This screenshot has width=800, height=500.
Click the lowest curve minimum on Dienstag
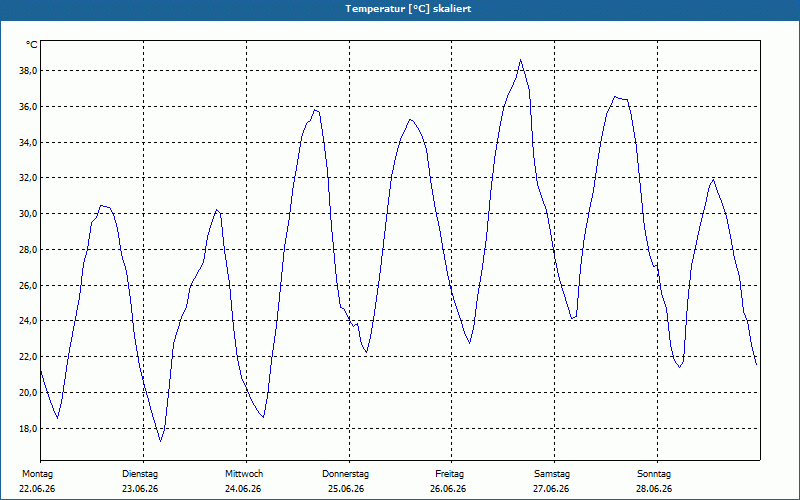click(x=161, y=441)
